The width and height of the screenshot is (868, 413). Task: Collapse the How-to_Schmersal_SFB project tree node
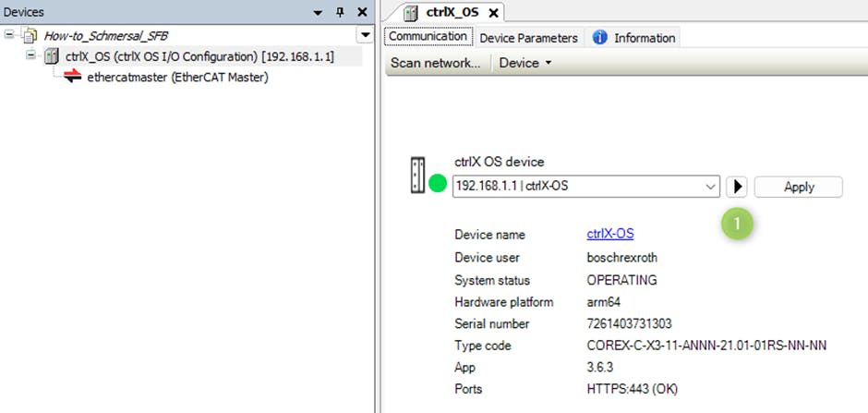coord(9,36)
